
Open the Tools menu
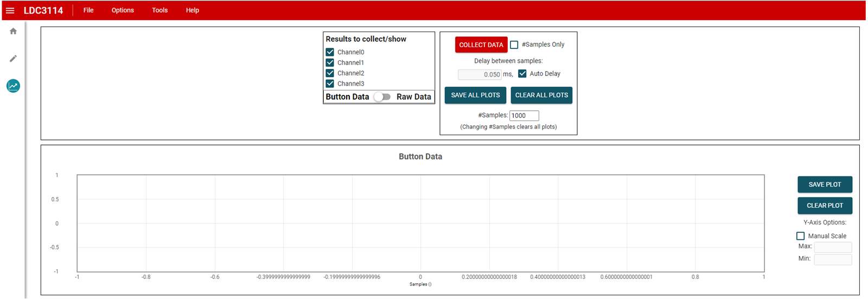coord(159,10)
